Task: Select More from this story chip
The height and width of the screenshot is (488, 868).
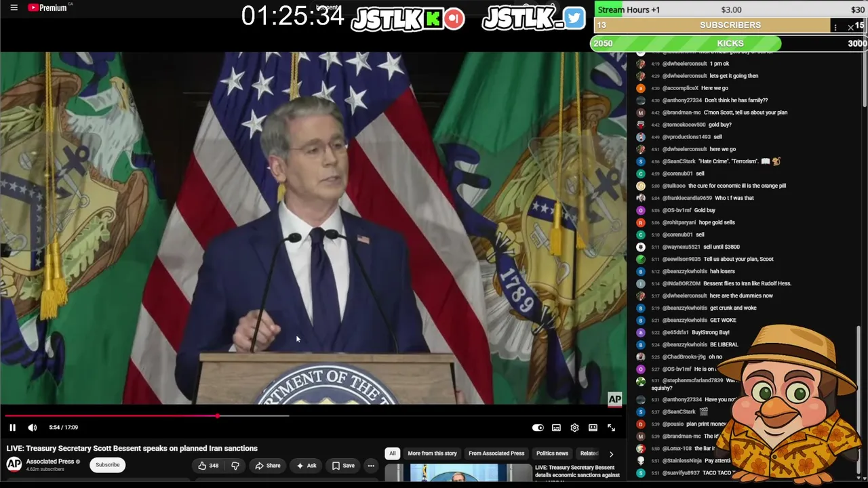Action: point(432,453)
